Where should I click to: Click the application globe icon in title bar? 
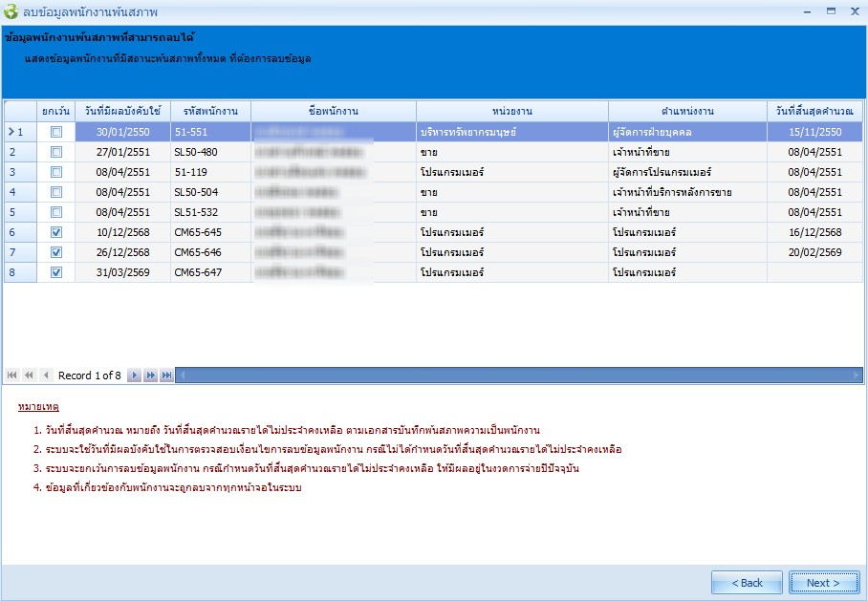click(x=11, y=11)
